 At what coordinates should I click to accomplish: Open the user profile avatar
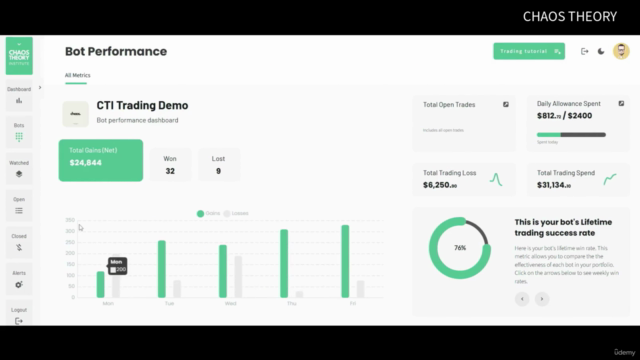pyautogui.click(x=621, y=51)
